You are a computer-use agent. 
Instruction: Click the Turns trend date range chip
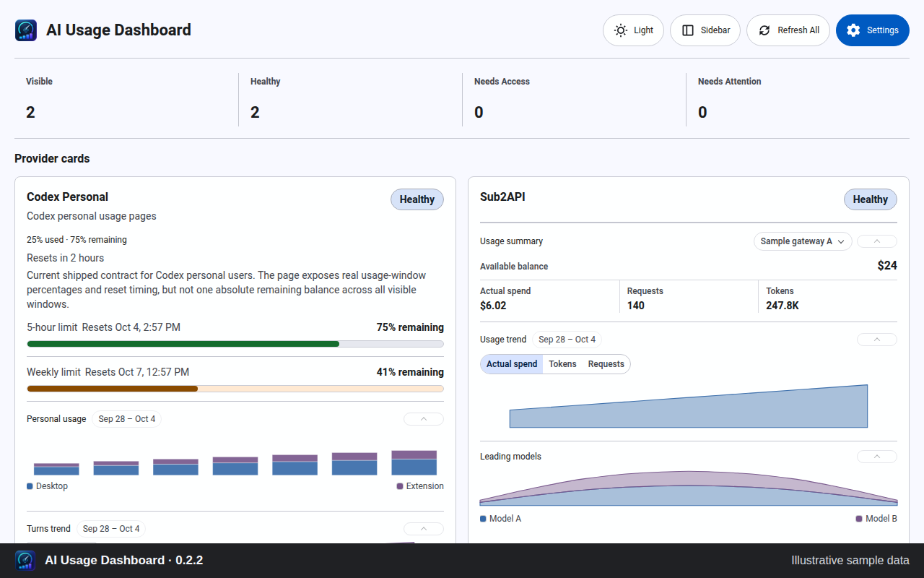(111, 529)
